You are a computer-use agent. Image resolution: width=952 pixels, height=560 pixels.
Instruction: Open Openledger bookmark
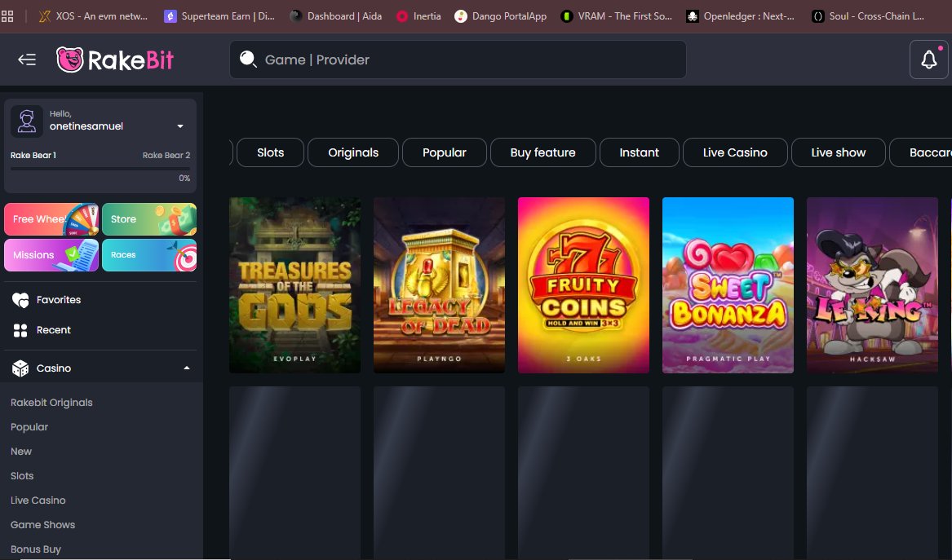coord(740,16)
